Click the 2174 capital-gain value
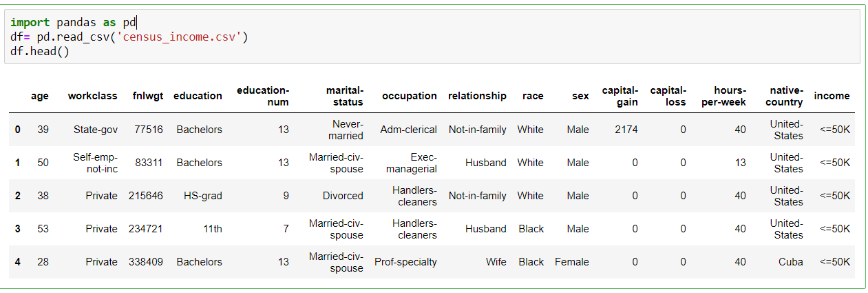The width and height of the screenshot is (868, 293). tap(626, 130)
